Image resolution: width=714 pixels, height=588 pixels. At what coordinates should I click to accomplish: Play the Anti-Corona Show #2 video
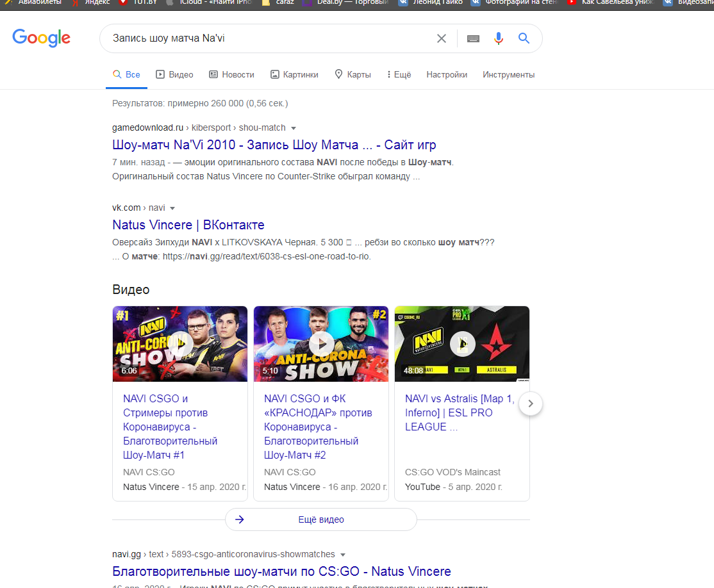pos(321,344)
